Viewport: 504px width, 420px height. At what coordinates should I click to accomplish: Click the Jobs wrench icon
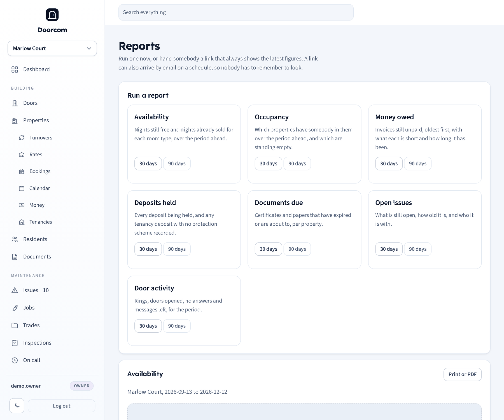pos(15,308)
